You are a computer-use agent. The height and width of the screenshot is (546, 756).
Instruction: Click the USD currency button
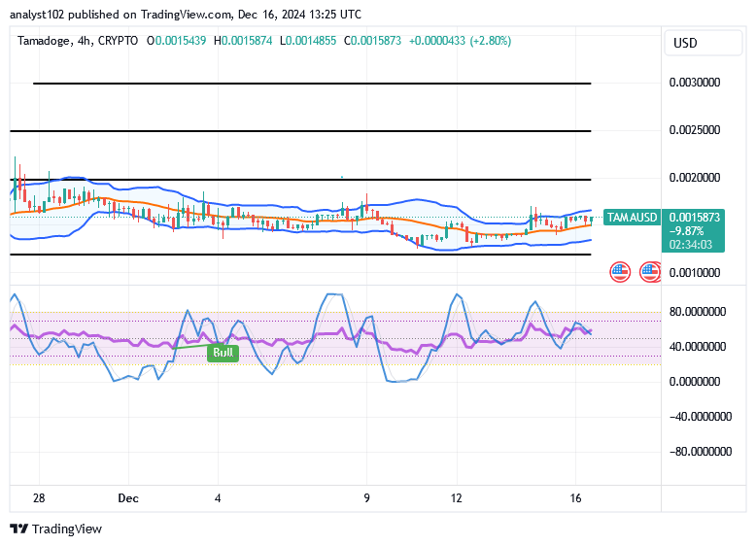(703, 43)
